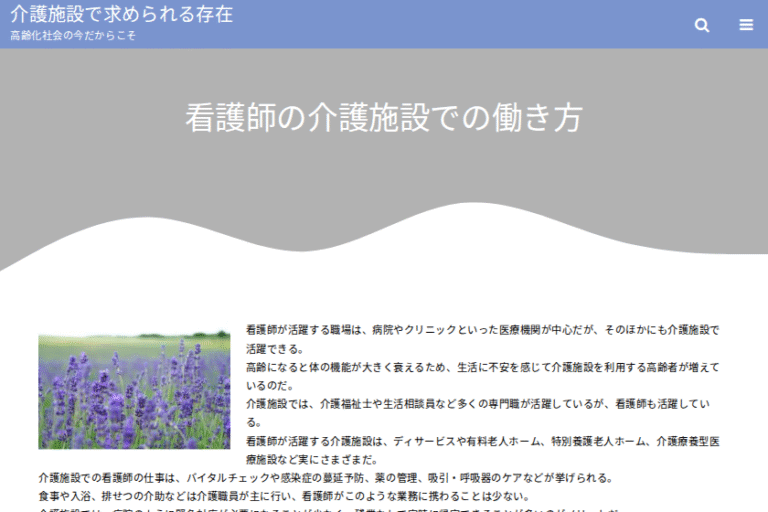768x512 pixels.
Task: Click the line starting 高齢になると体の機能が
Action: click(482, 367)
